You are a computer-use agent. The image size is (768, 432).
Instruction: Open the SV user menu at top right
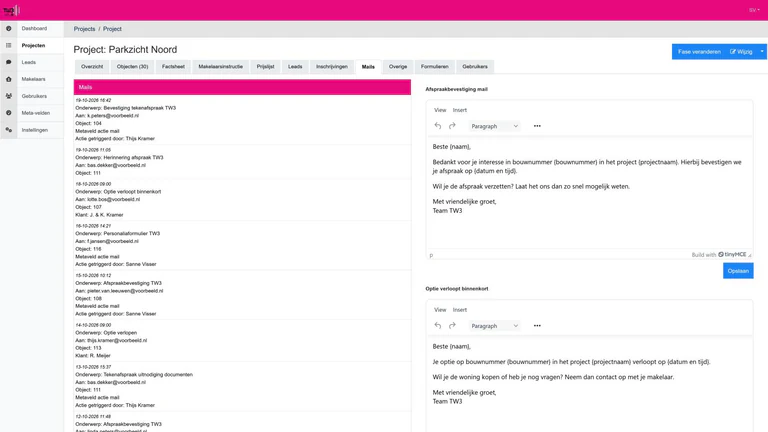tap(754, 10)
